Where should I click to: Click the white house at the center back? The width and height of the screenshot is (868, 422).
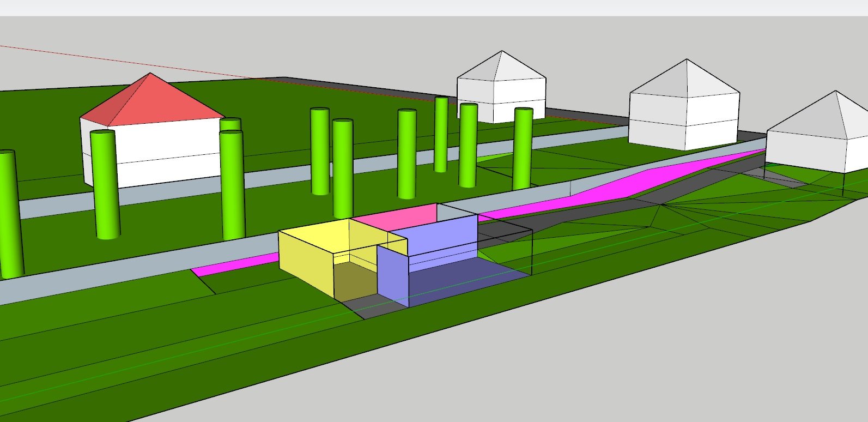(x=501, y=87)
